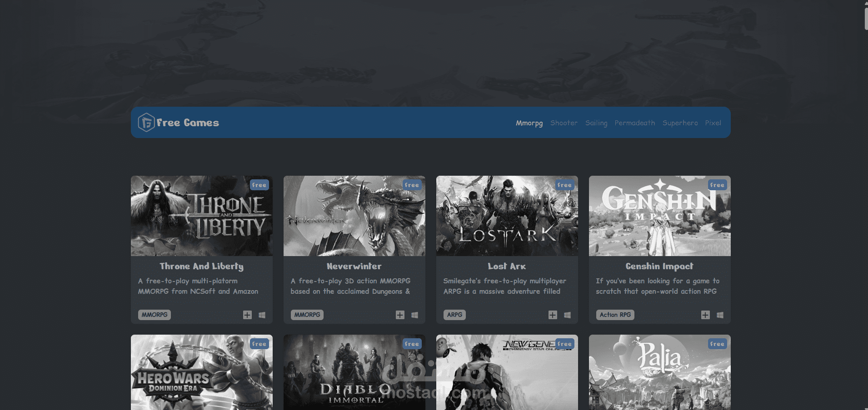The width and height of the screenshot is (868, 410).
Task: Select the Permadeath category
Action: [635, 123]
